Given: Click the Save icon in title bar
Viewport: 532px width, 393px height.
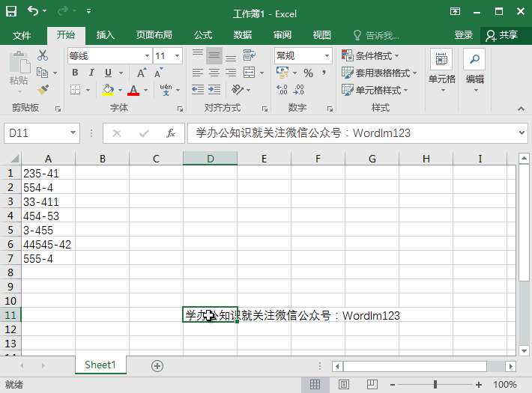Looking at the screenshot, I should [11, 11].
